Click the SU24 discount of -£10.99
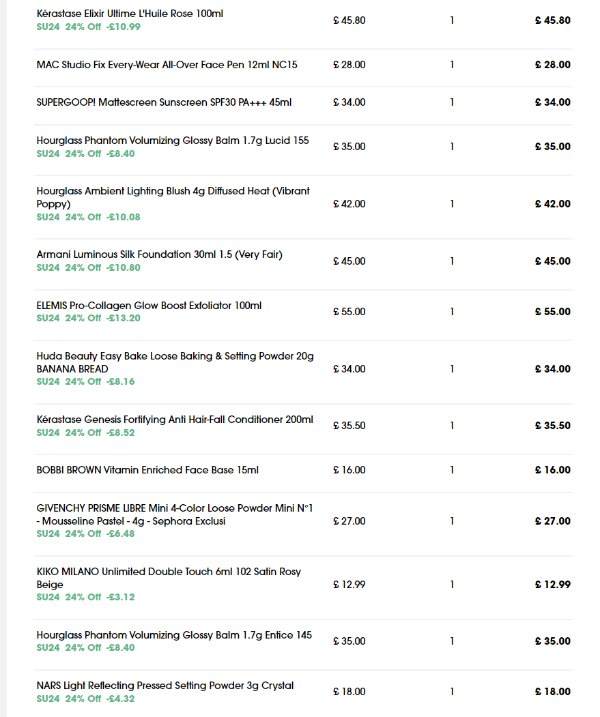The height and width of the screenshot is (717, 600). click(x=88, y=27)
